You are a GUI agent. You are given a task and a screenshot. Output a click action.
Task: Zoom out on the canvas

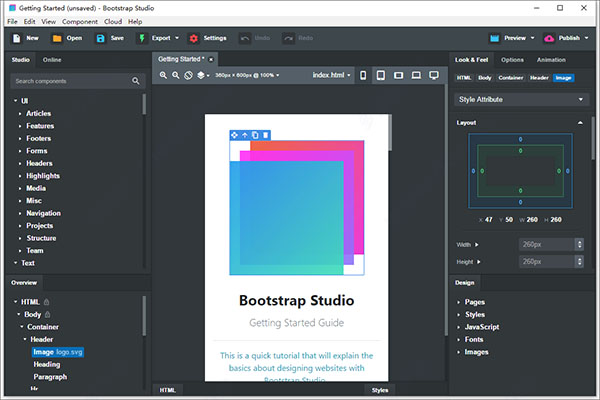[176, 75]
